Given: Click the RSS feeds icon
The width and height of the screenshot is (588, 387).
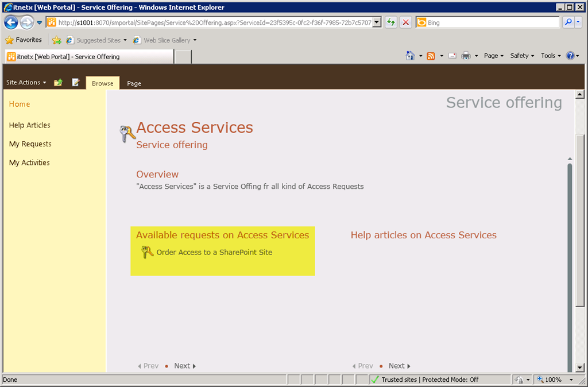Looking at the screenshot, I should (x=431, y=56).
